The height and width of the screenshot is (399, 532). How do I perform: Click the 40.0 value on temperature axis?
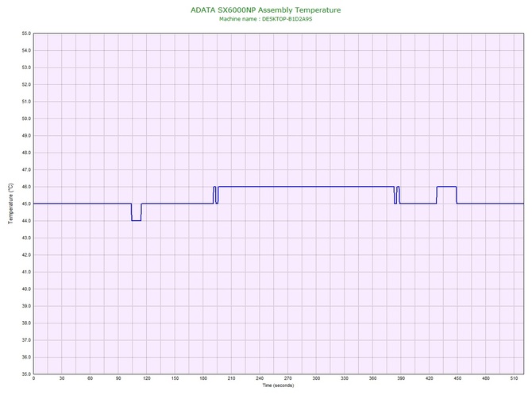point(26,289)
